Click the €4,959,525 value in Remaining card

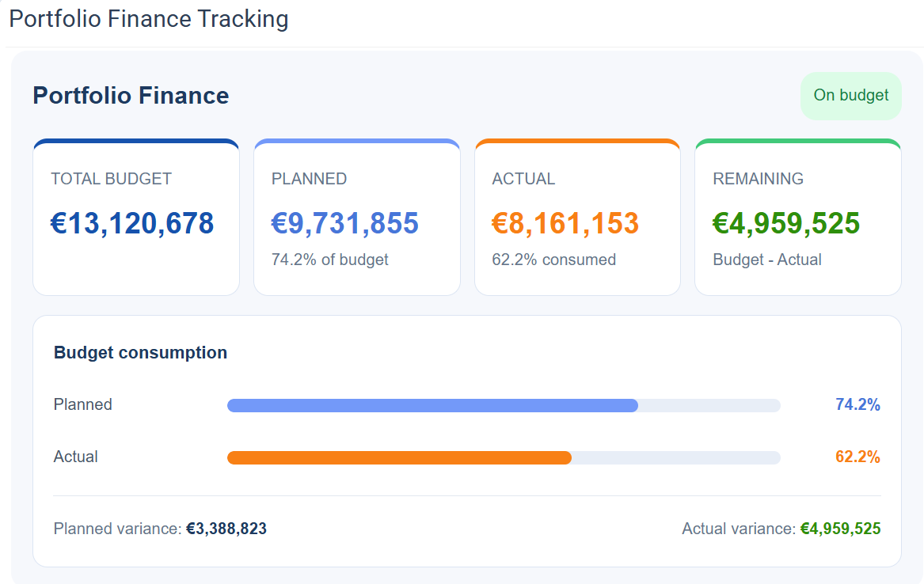coord(786,223)
